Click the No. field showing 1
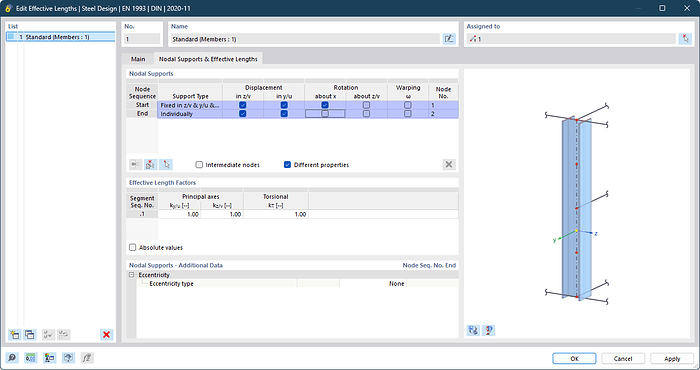700x370 pixels. tap(142, 39)
